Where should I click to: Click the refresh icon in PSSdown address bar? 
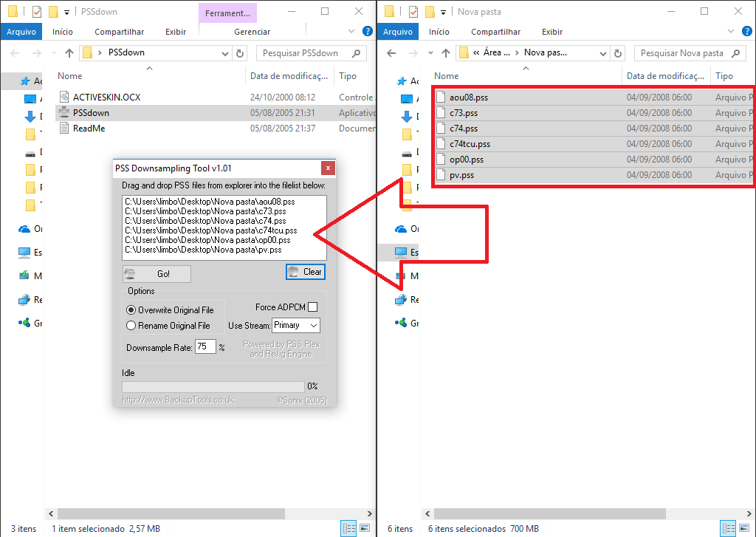(x=240, y=53)
